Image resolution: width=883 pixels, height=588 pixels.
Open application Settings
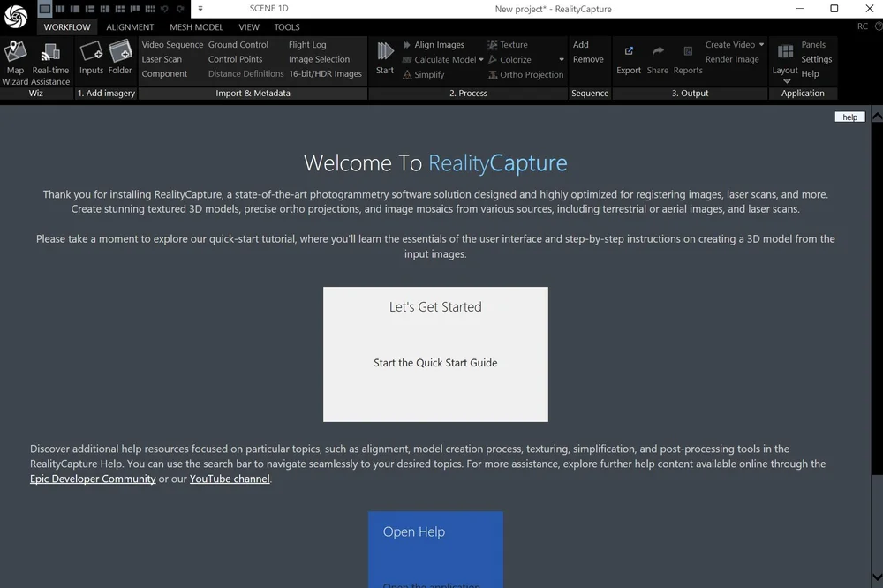[x=817, y=59]
